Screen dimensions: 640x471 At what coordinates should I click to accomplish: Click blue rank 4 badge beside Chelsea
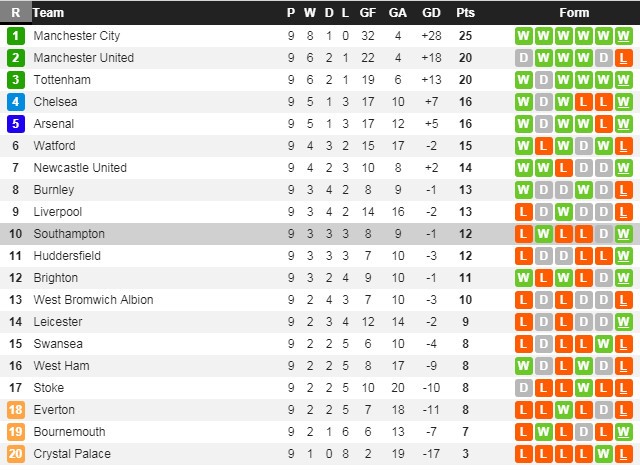pos(15,102)
